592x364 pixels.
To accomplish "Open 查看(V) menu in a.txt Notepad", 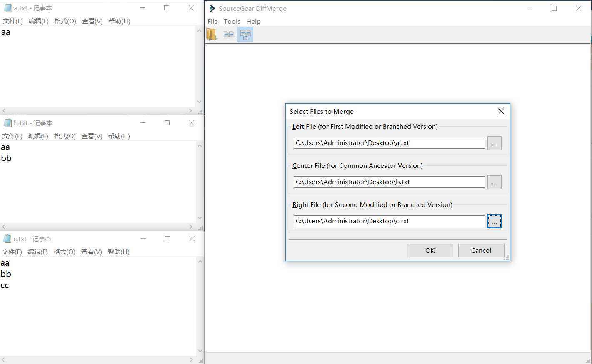I will tap(92, 21).
